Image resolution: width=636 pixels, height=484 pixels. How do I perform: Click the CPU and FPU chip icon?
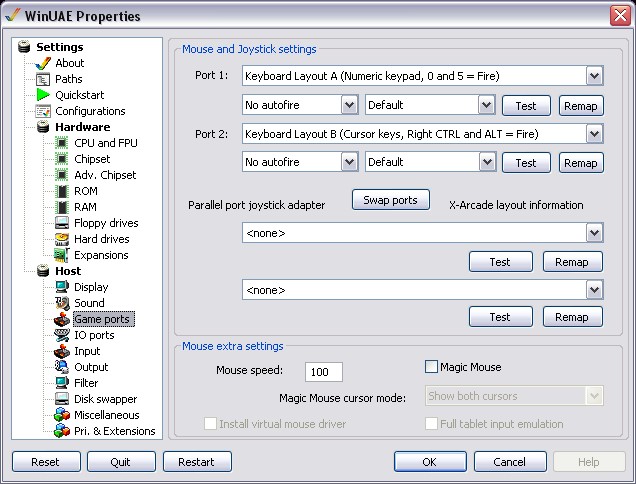click(x=62, y=143)
